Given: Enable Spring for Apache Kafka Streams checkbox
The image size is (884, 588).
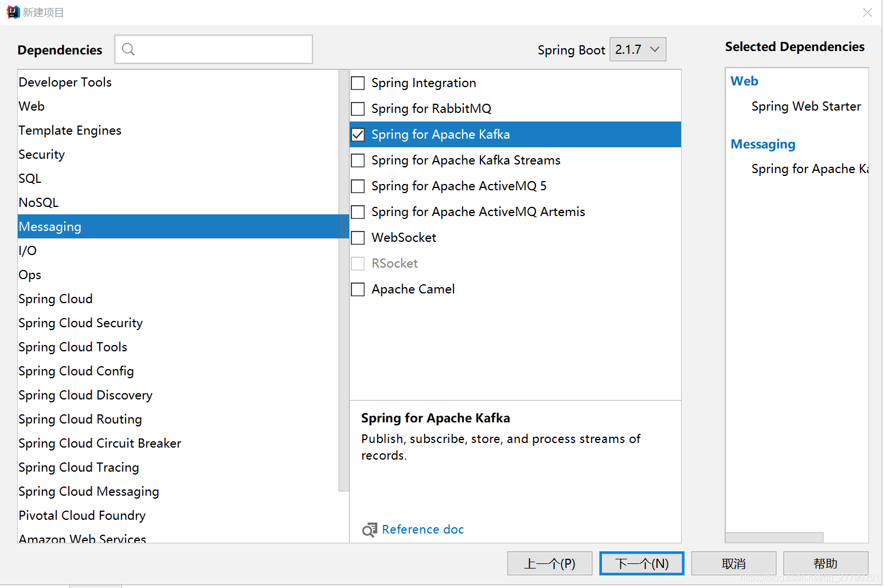Looking at the screenshot, I should pyautogui.click(x=358, y=160).
